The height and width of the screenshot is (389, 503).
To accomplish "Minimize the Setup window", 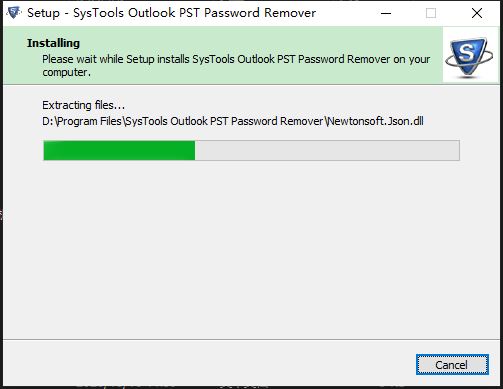I will [386, 13].
